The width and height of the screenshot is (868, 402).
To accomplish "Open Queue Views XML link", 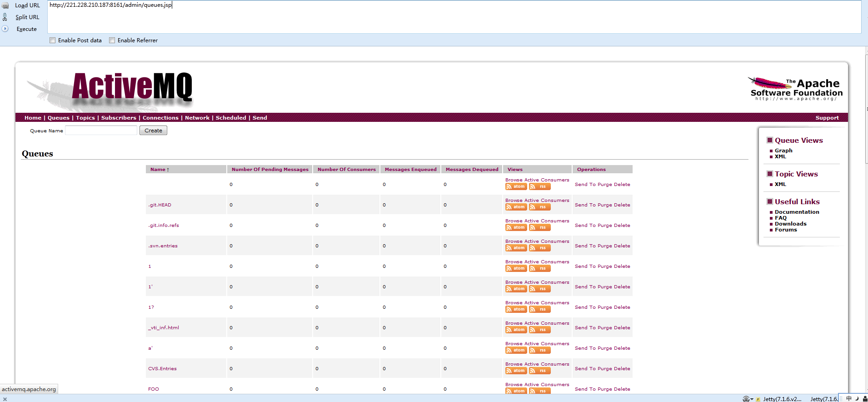I will pyautogui.click(x=780, y=156).
